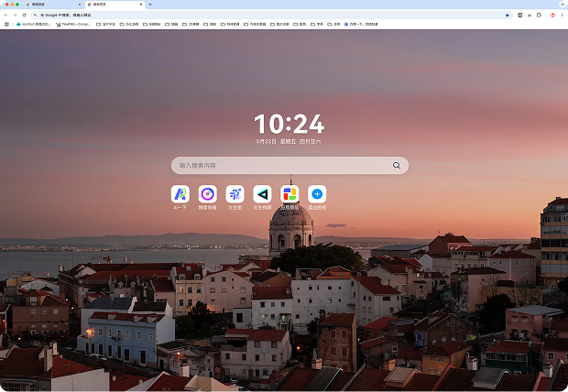The width and height of the screenshot is (568, 392).
Task: Open the second purple circle shortcut icon
Action: click(x=208, y=194)
